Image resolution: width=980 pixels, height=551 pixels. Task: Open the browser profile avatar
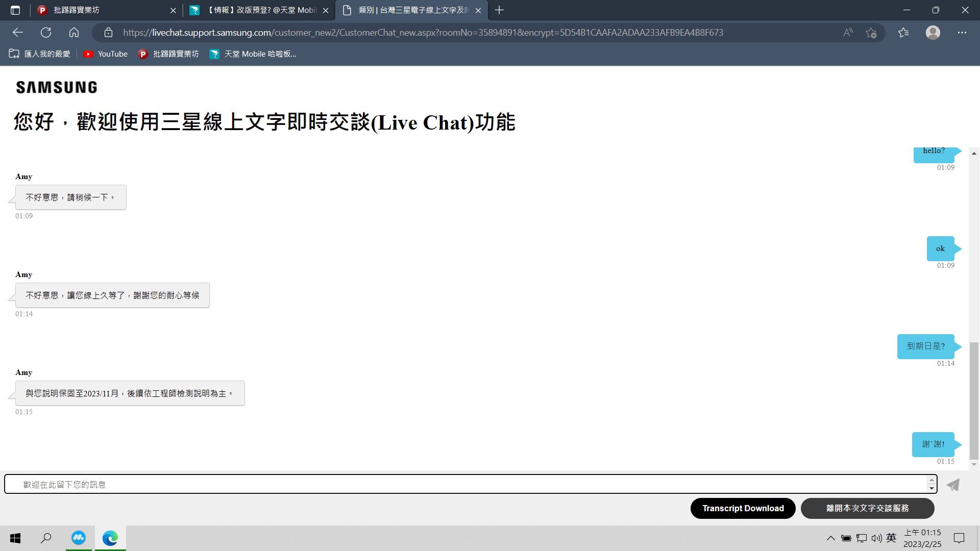pos(933,33)
